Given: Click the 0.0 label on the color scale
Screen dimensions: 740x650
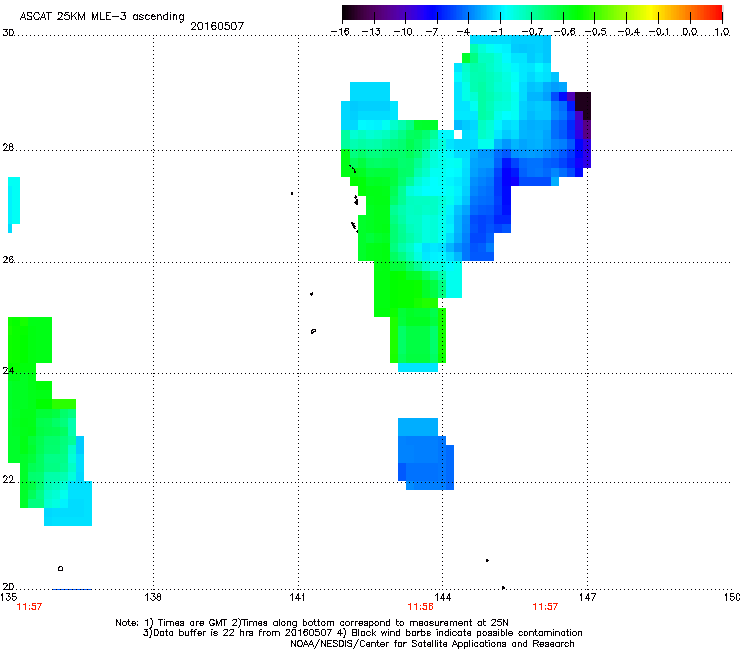Looking at the screenshot, I should pyautogui.click(x=690, y=32).
